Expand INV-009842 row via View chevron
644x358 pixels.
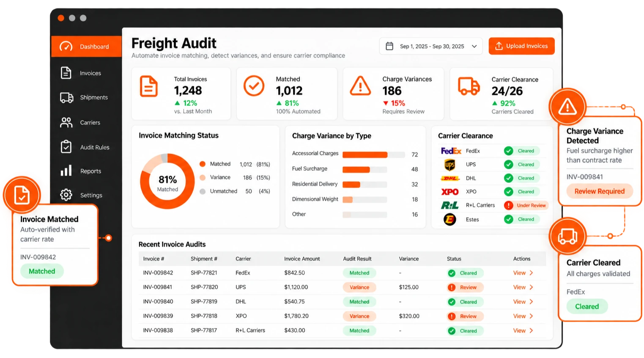click(x=531, y=273)
